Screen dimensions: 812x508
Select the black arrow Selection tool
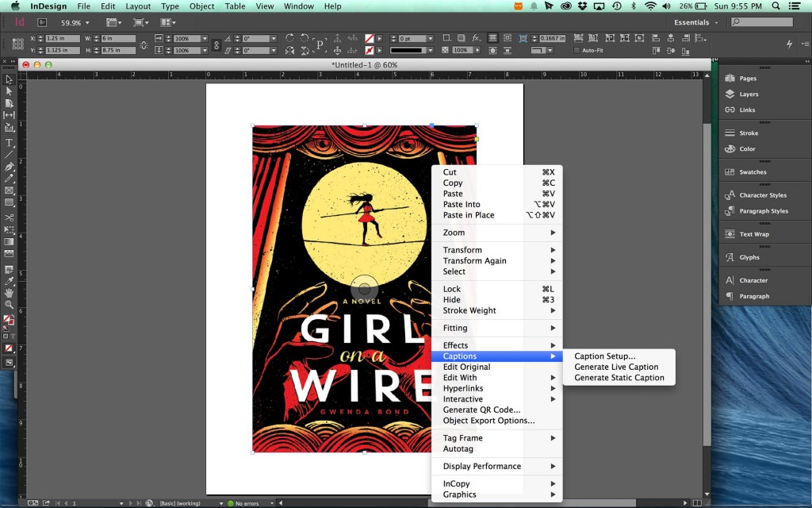tap(9, 79)
